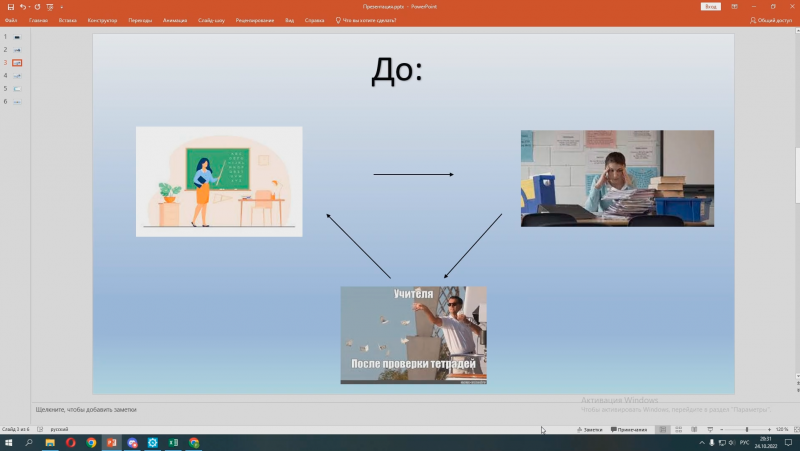Click the notes area 'Щелкните, чтобы добавить заметки'
800x451 pixels.
[x=86, y=410]
